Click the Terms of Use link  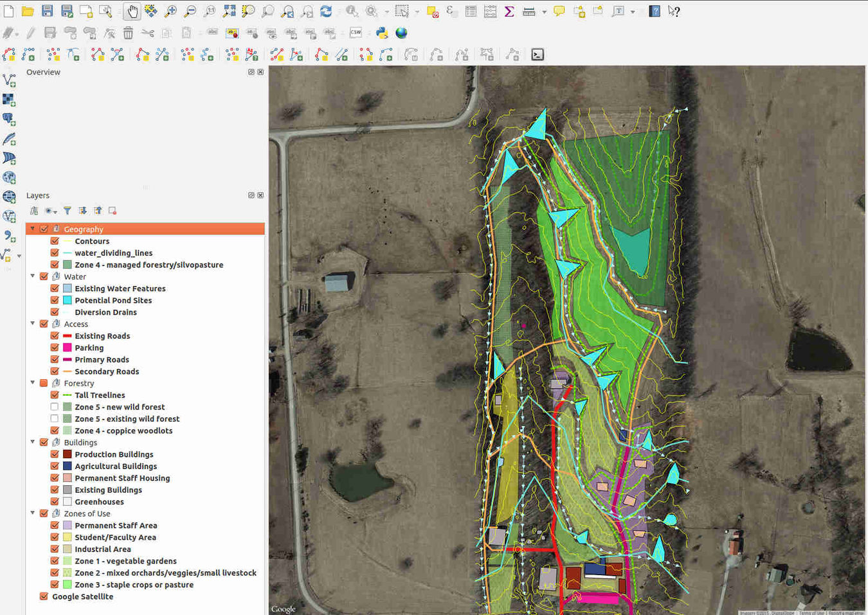(811, 612)
